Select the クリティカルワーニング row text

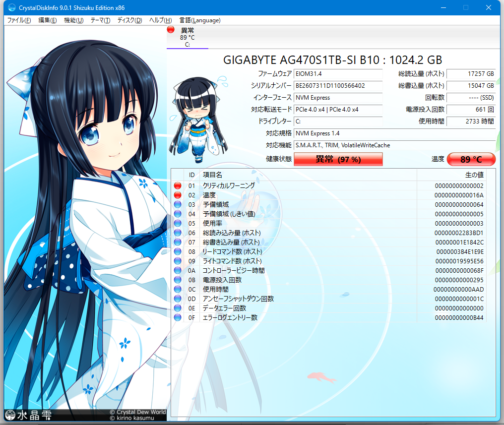click(229, 185)
